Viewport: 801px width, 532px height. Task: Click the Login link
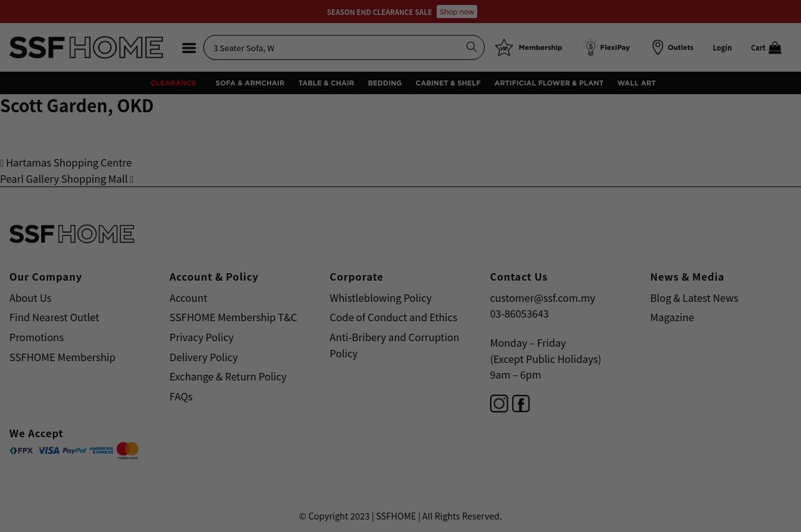(x=722, y=48)
